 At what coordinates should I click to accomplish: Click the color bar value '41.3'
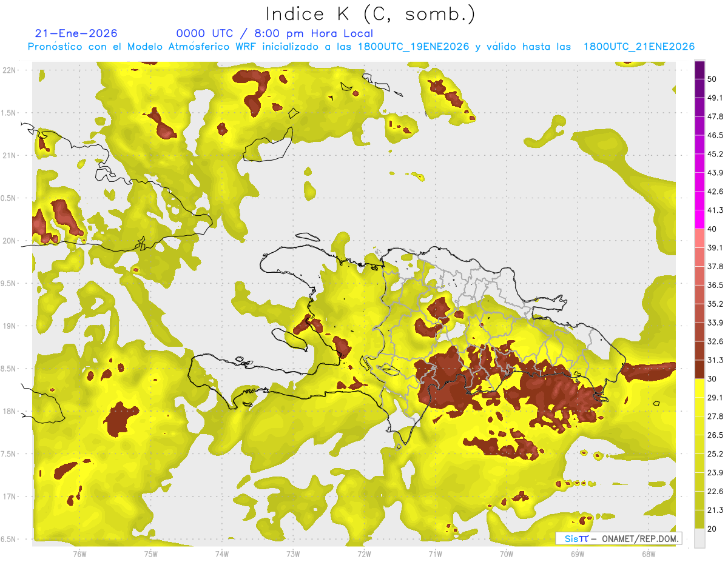[715, 210]
